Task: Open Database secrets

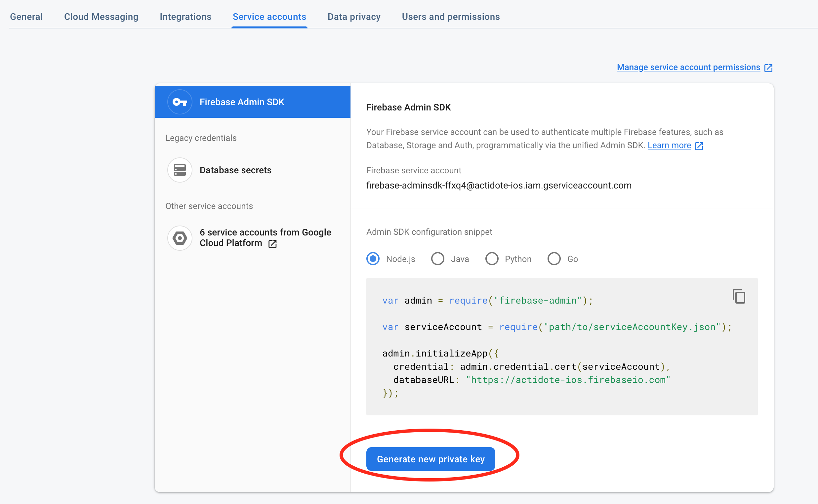Action: [235, 170]
